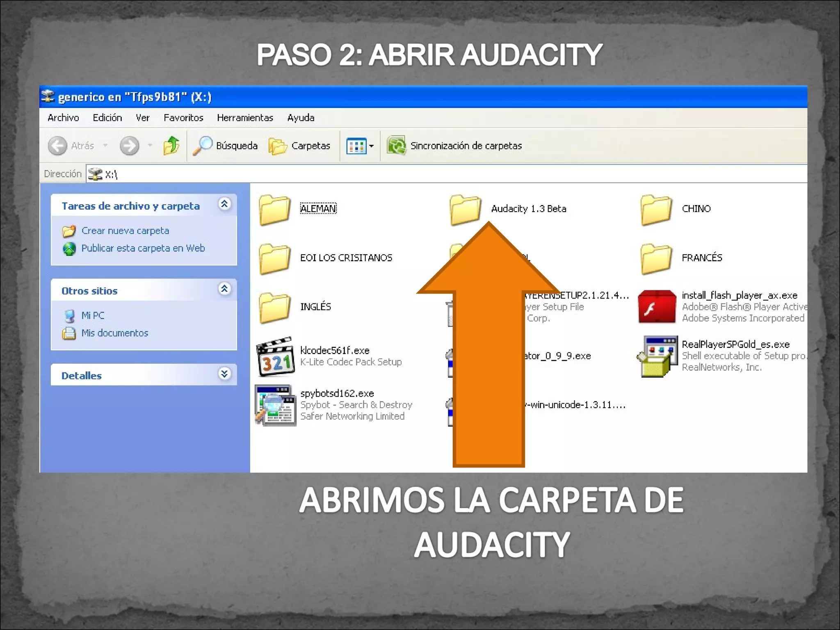Click Sincronización de carpetas icon
Screen dimensions: 840x630
click(x=397, y=146)
